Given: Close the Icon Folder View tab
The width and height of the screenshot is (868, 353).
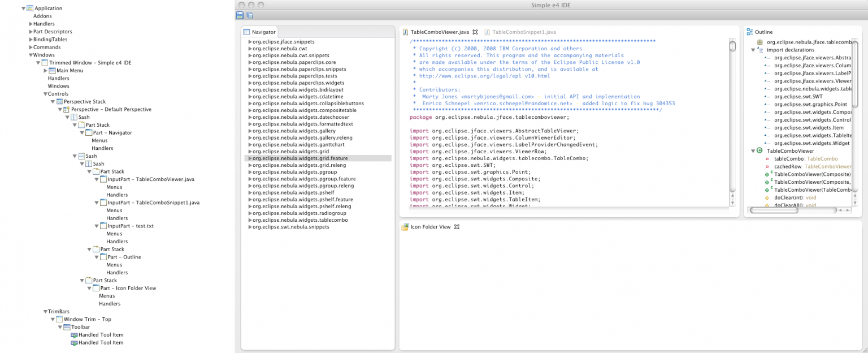Looking at the screenshot, I should pos(457,227).
